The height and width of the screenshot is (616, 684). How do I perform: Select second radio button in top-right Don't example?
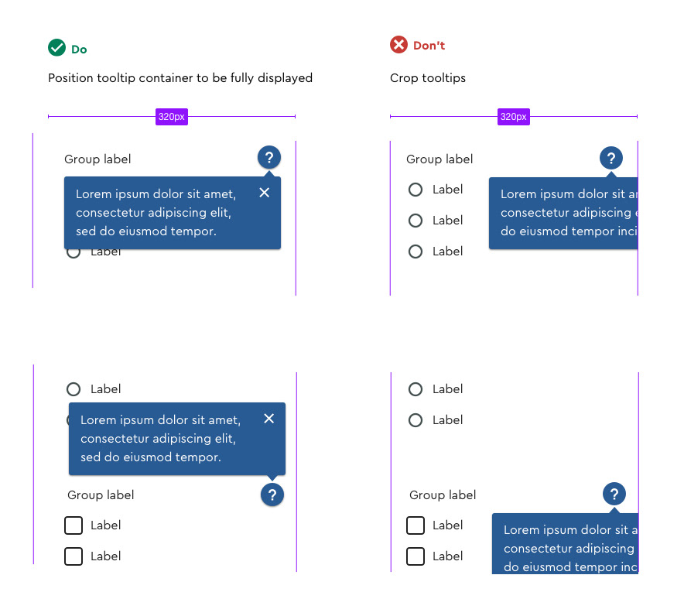point(416,221)
